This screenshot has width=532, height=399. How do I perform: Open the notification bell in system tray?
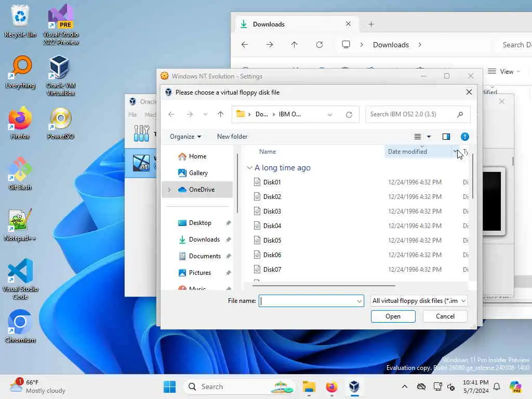(x=497, y=387)
